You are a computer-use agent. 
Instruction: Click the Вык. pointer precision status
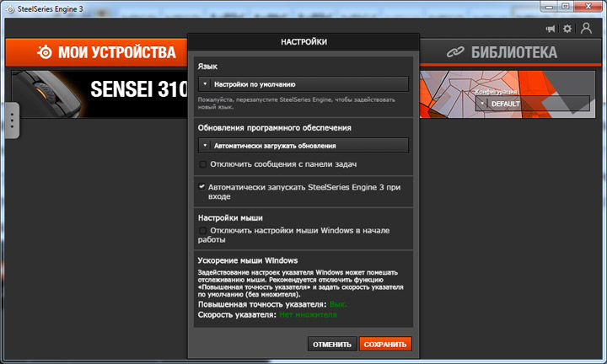(x=338, y=304)
